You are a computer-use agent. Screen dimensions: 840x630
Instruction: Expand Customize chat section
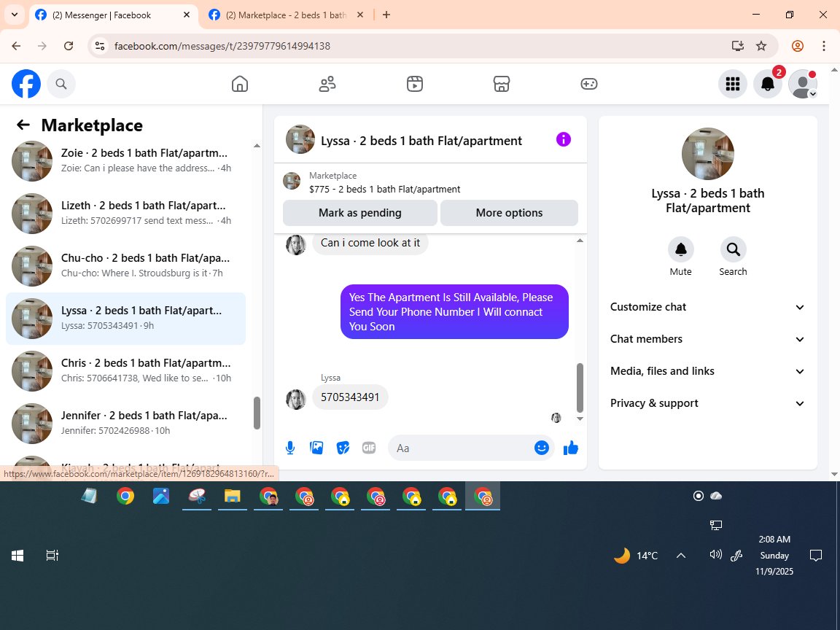pos(708,307)
